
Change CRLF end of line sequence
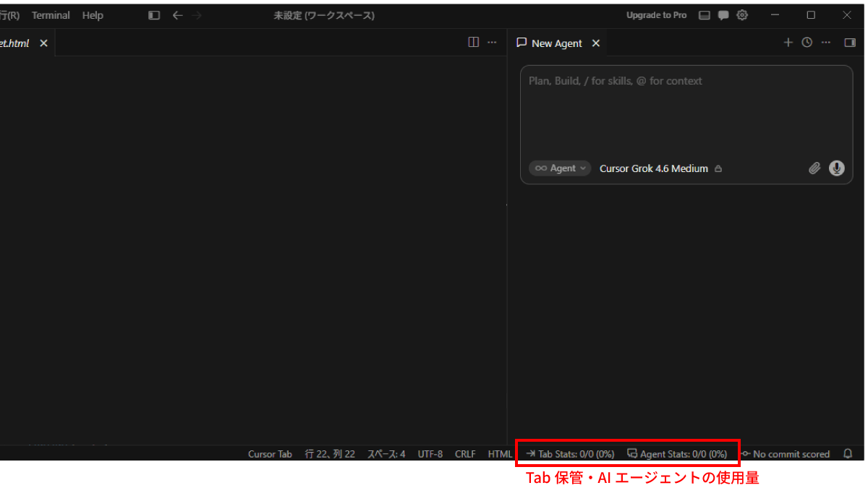pos(465,454)
